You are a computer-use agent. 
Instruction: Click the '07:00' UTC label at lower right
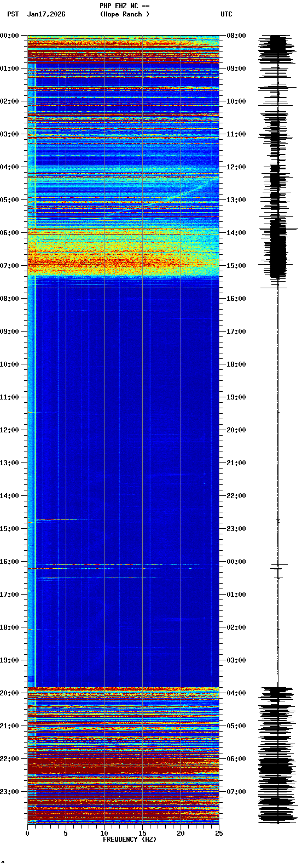tap(236, 792)
